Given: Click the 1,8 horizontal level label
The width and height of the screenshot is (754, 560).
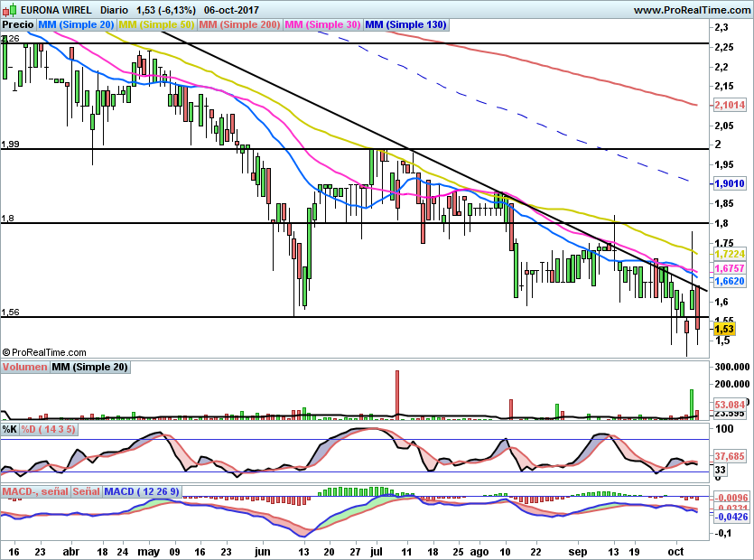Looking at the screenshot, I should pyautogui.click(x=8, y=219).
